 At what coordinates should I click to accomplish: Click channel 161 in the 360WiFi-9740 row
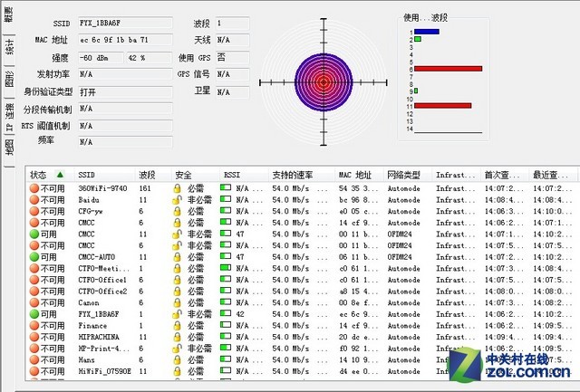(145, 188)
